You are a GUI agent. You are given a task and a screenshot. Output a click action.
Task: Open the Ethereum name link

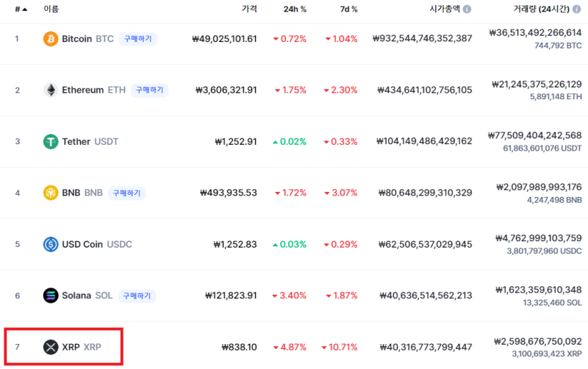point(82,90)
